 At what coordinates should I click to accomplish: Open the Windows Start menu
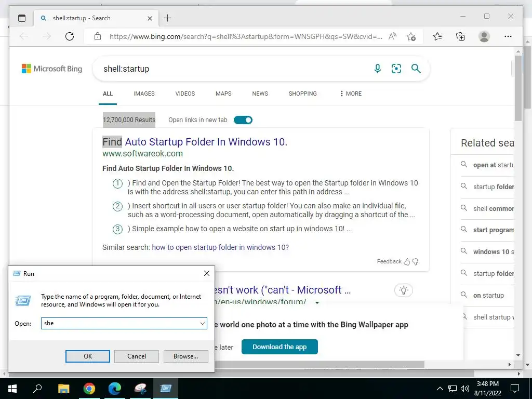pos(12,389)
